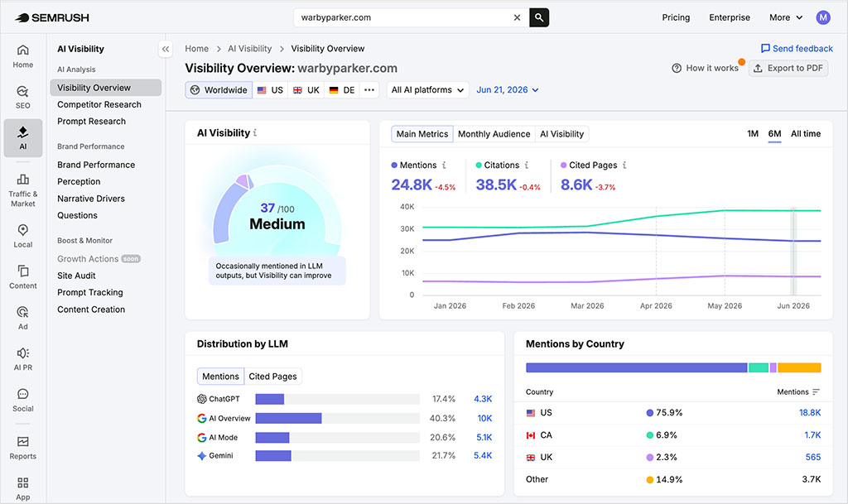Open the Jun 21, 2026 date picker
The image size is (848, 504).
pos(508,90)
